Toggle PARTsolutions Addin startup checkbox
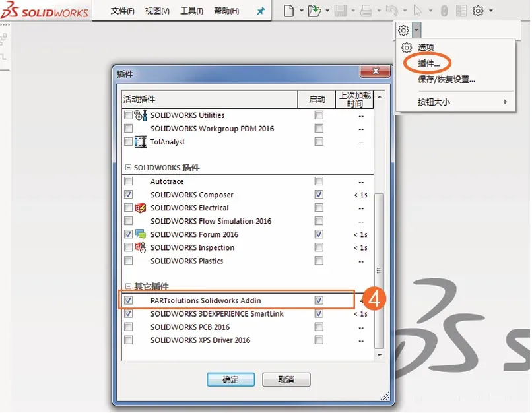 click(x=319, y=300)
